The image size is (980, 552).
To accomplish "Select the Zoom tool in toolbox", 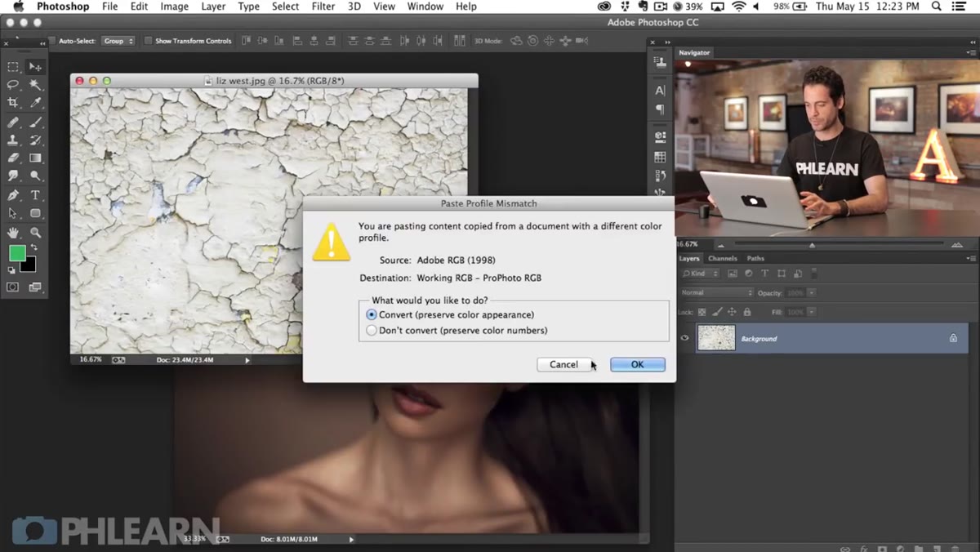I will (35, 233).
